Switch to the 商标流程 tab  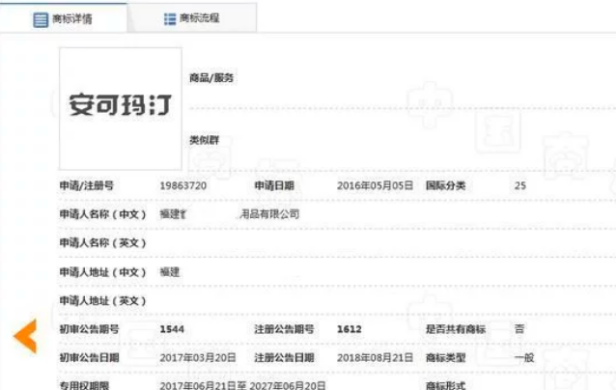coord(192,18)
